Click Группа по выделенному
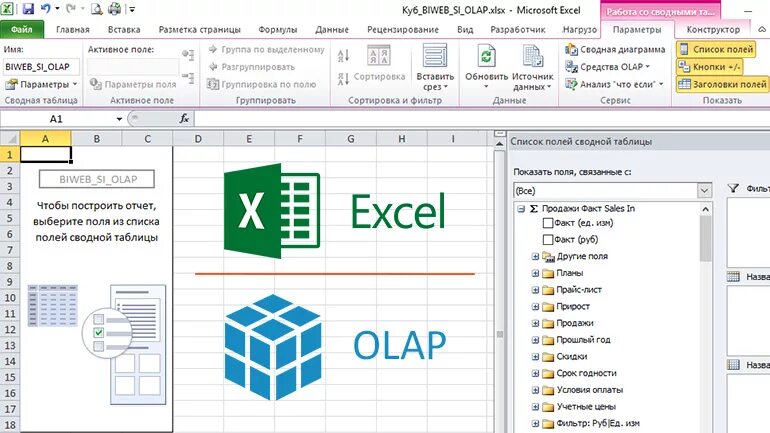This screenshot has width=770, height=433. click(x=266, y=50)
